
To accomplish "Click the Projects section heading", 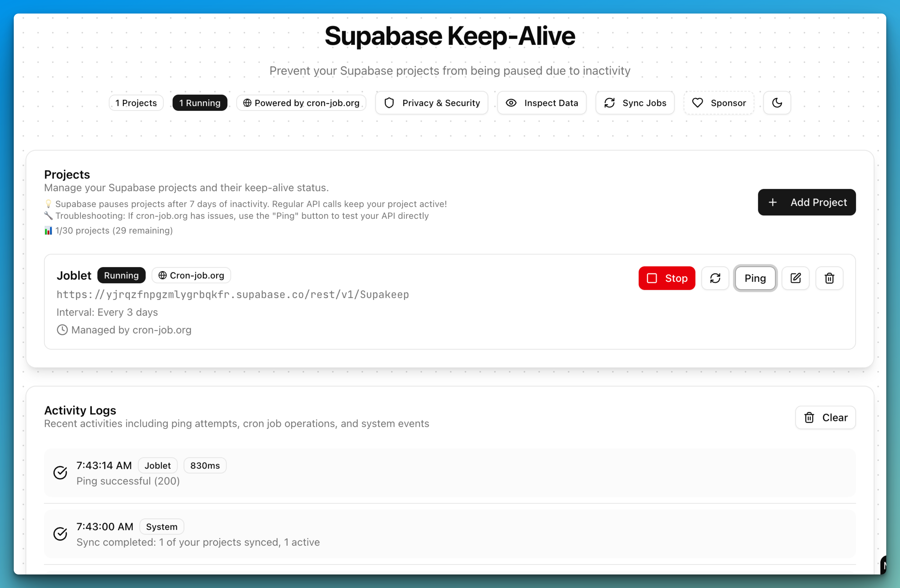I will (x=67, y=174).
